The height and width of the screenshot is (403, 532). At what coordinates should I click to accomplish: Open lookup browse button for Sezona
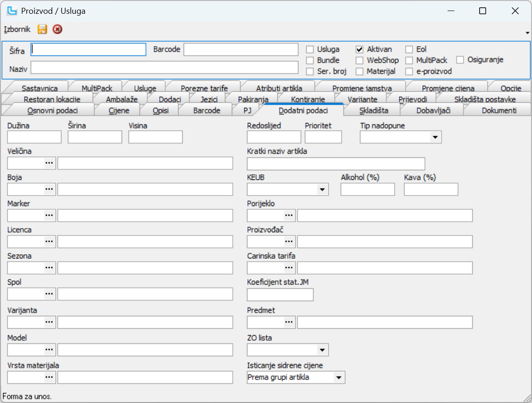point(50,268)
